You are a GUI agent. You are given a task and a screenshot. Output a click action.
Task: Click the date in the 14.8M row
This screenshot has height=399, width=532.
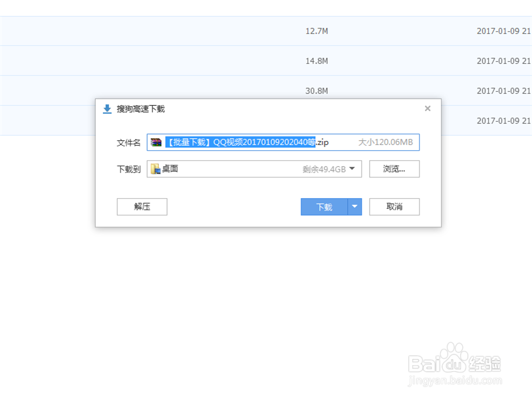(x=504, y=61)
